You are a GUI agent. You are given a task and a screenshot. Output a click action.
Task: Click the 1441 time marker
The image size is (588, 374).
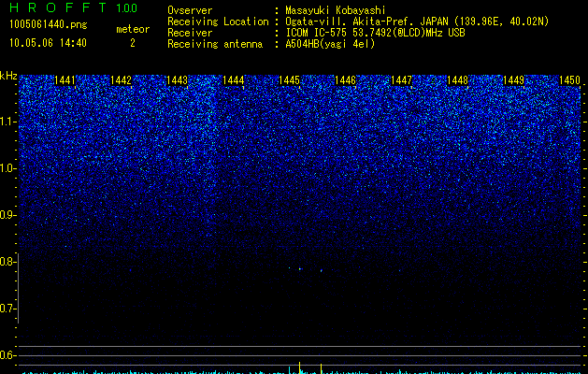65,80
